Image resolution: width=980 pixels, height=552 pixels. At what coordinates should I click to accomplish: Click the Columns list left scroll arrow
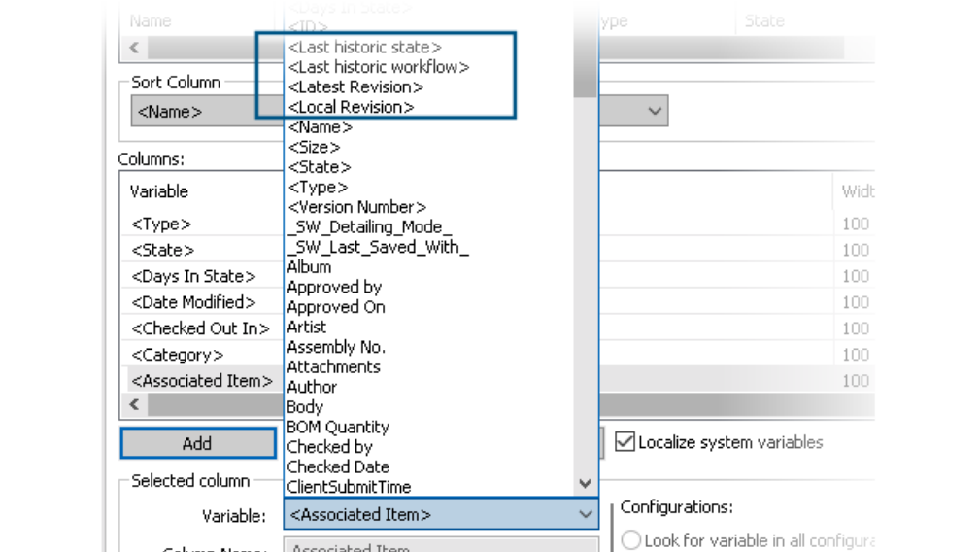[x=134, y=404]
